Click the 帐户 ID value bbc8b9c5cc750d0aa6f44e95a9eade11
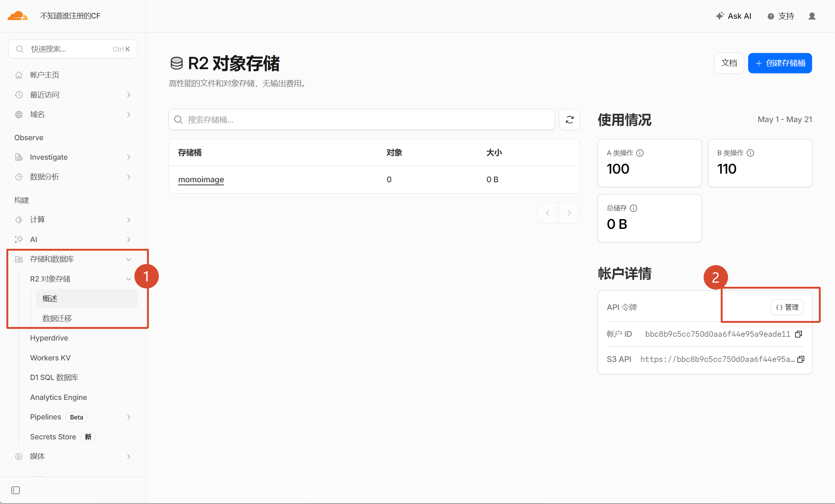 click(718, 334)
